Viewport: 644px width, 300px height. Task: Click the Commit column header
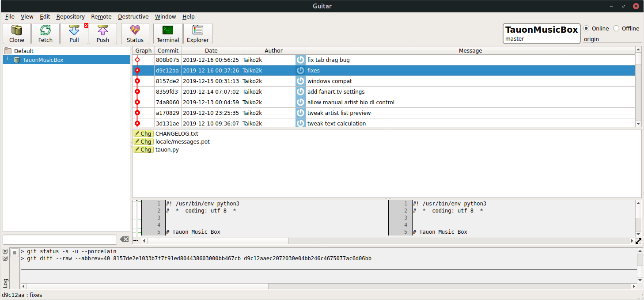click(x=168, y=50)
